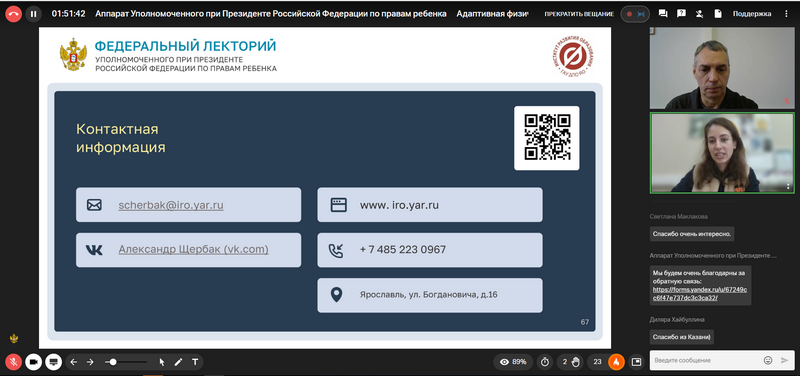Pause the webinar timer

click(34, 14)
